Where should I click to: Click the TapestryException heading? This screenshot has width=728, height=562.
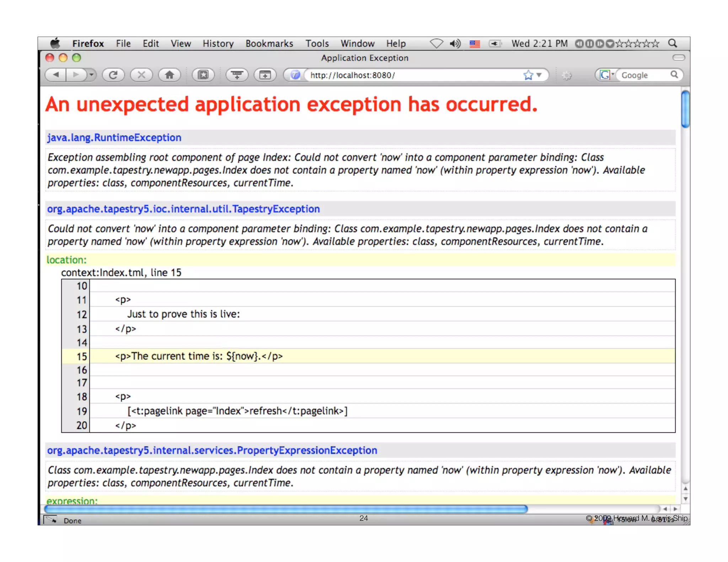tap(183, 209)
